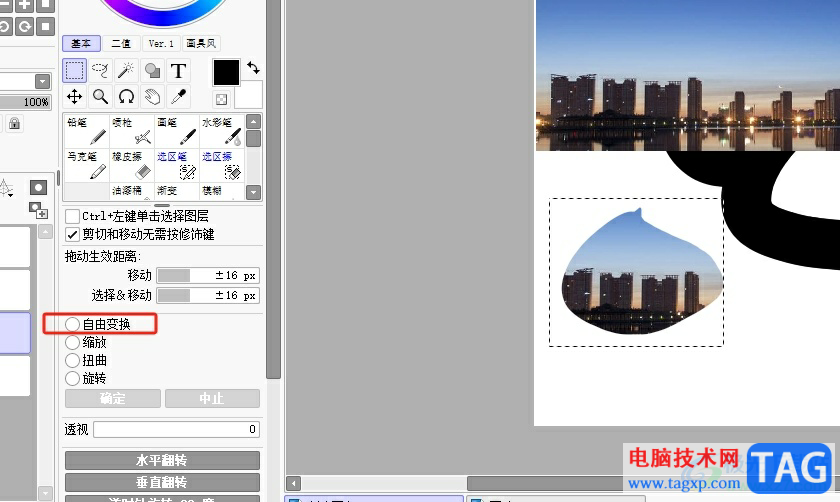This screenshot has height=502, width=840.
Task: Adjust the 选择&移动 drag distance slider
Action: (x=208, y=295)
